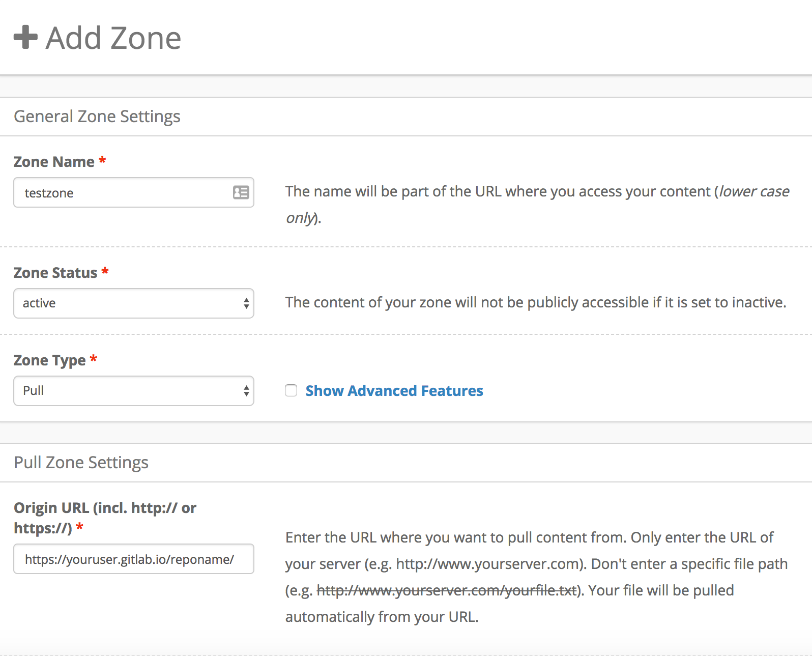Click the Show Advanced Features link
Viewport: 812px width, 656px height.
point(394,391)
